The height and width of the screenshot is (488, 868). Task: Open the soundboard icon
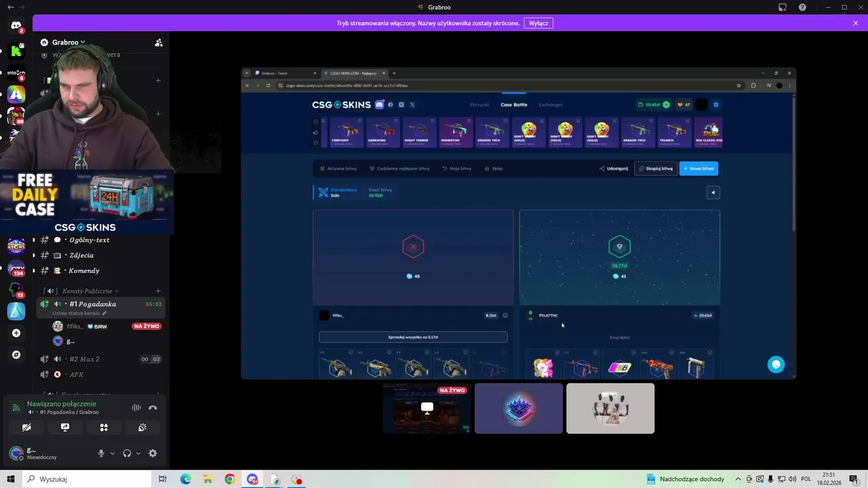[142, 428]
